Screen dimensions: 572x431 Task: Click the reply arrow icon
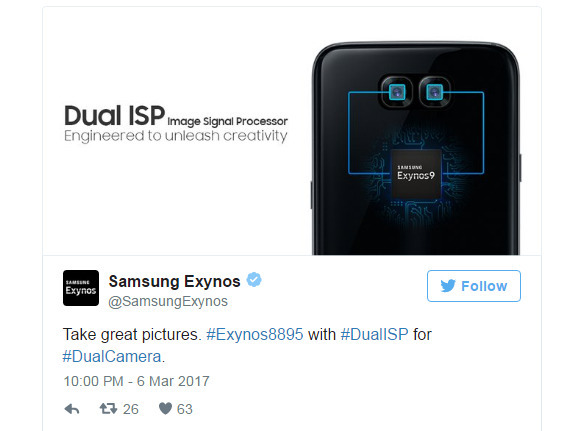click(x=72, y=409)
